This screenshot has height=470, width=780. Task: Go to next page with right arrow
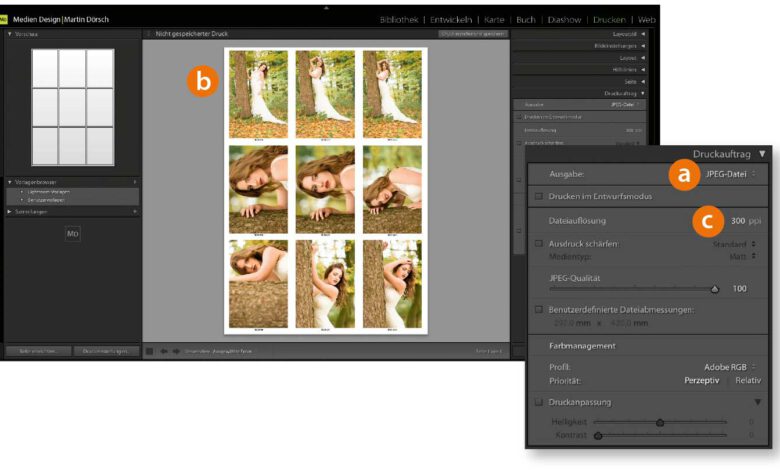click(x=176, y=351)
